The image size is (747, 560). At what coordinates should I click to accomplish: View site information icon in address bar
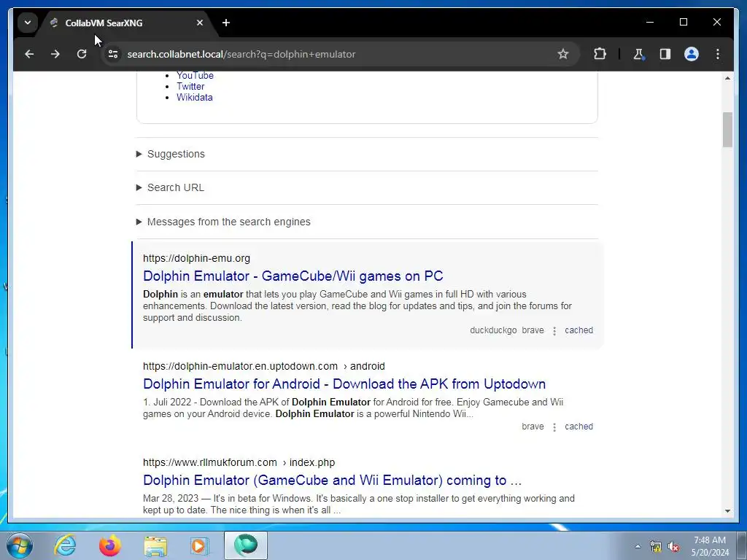pyautogui.click(x=113, y=54)
